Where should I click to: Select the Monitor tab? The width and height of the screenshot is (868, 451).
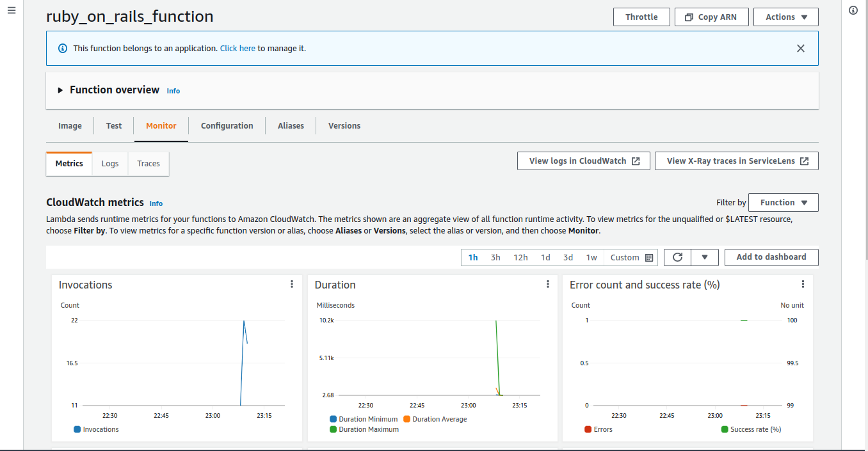(x=161, y=126)
